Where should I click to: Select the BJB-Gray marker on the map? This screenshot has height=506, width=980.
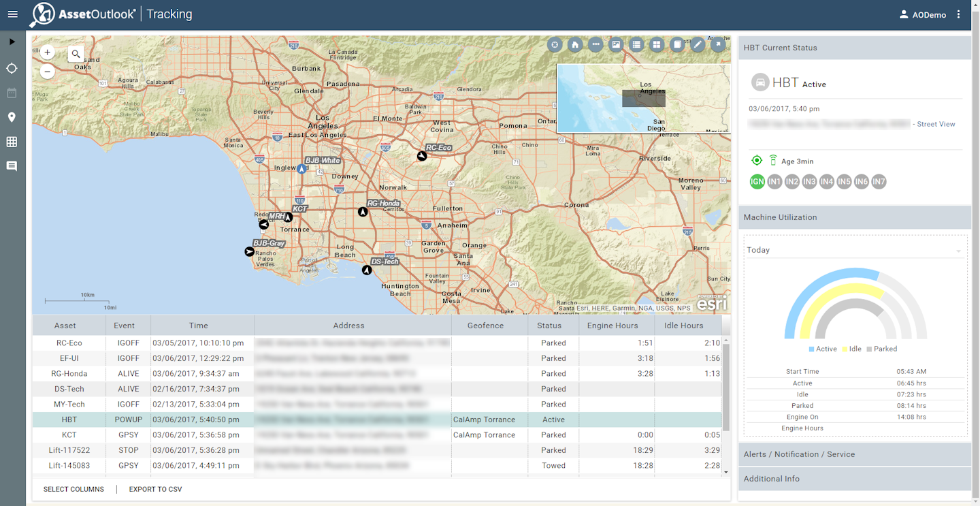pyautogui.click(x=249, y=252)
